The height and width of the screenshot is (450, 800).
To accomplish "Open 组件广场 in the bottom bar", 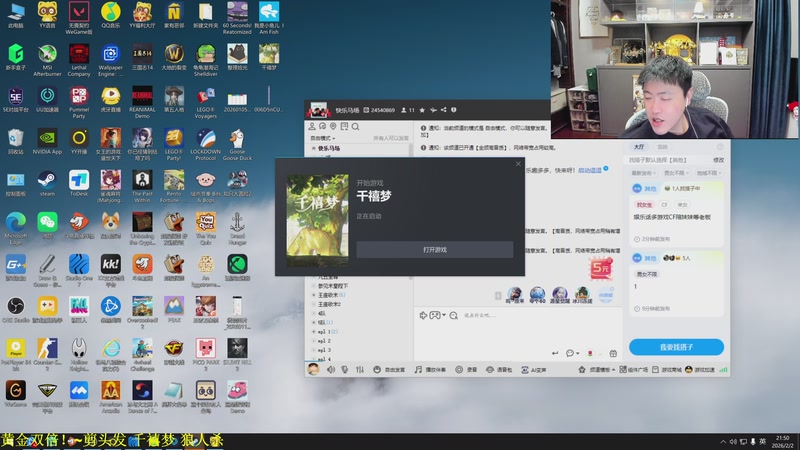I will coord(634,369).
